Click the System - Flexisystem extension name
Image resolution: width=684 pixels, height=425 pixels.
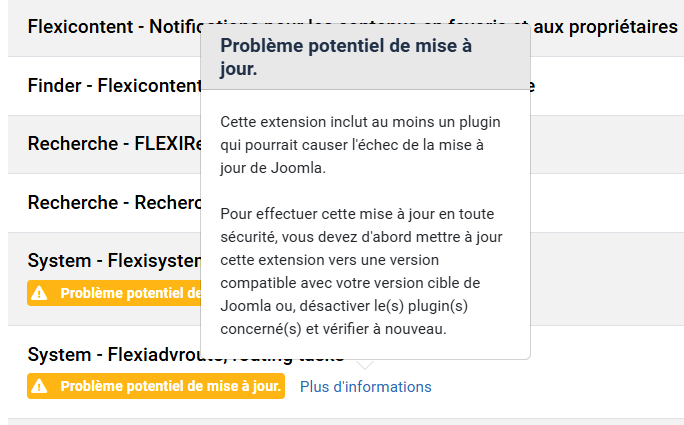coord(114,260)
